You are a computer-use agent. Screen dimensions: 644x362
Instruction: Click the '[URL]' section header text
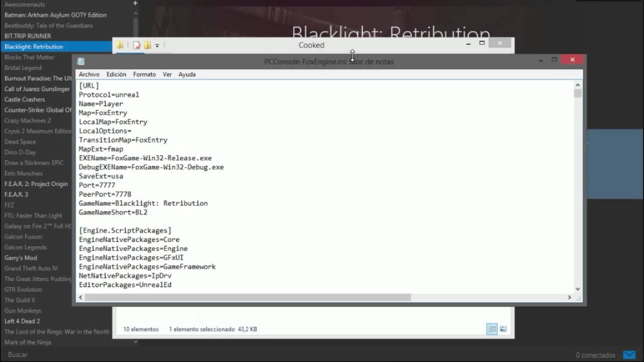coord(89,85)
